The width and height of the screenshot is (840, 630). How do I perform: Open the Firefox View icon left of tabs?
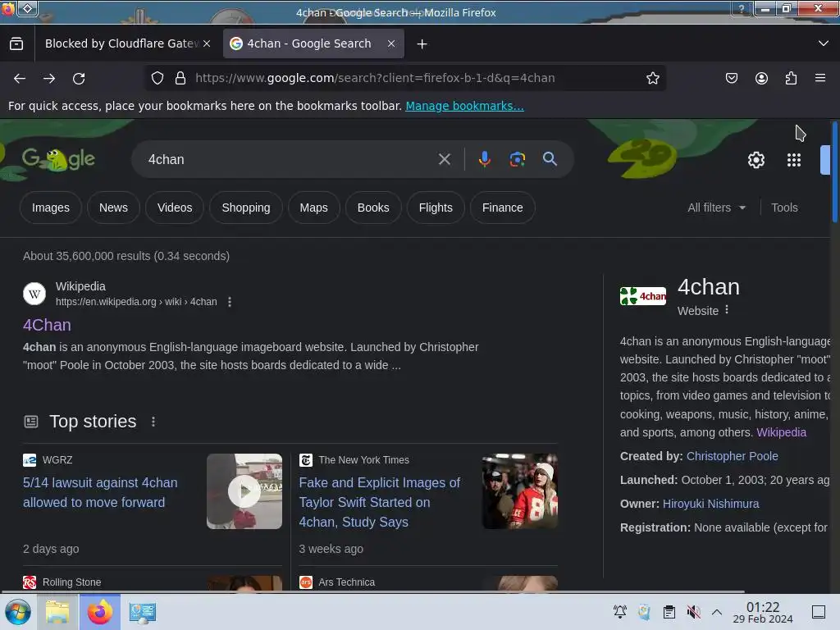click(x=16, y=43)
